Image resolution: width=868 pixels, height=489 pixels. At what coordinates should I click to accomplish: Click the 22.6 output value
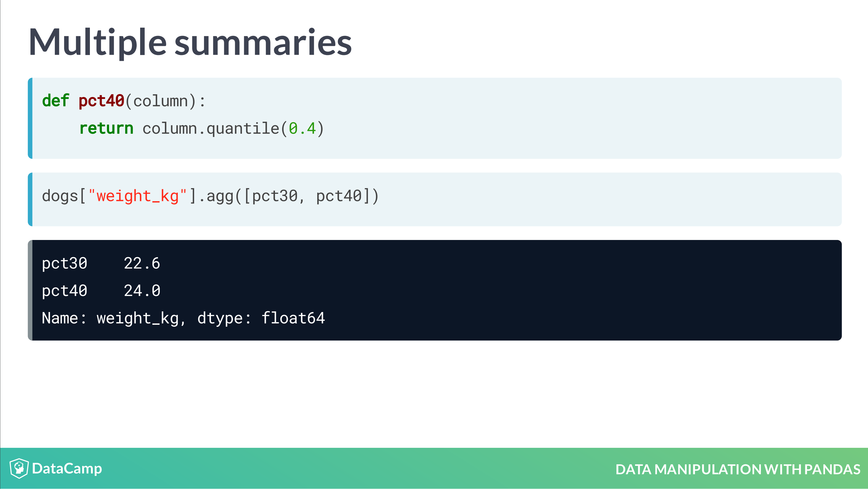(142, 263)
